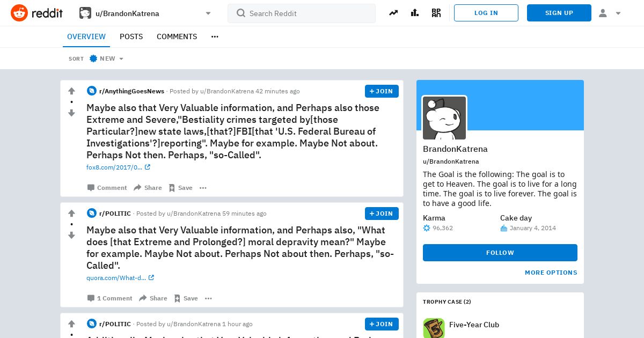
Task: Open the Reddit home logo
Action: click(x=36, y=13)
